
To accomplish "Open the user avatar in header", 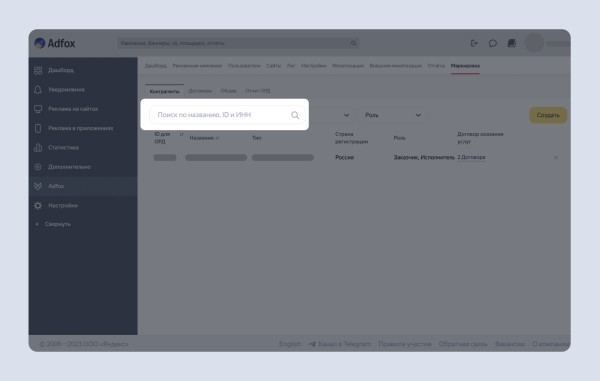I will coord(534,43).
